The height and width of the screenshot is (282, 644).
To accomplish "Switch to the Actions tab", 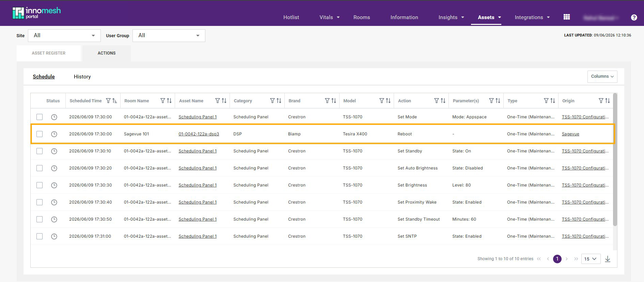I will (x=107, y=53).
